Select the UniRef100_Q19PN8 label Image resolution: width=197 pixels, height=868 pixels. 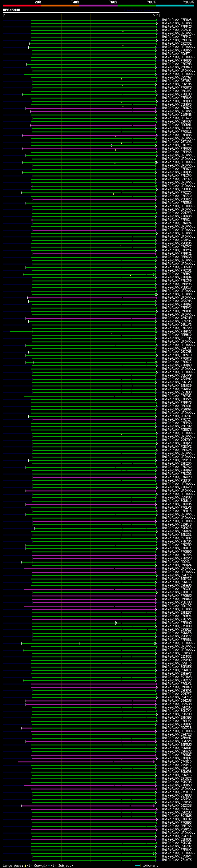pyautogui.click(x=176, y=115)
